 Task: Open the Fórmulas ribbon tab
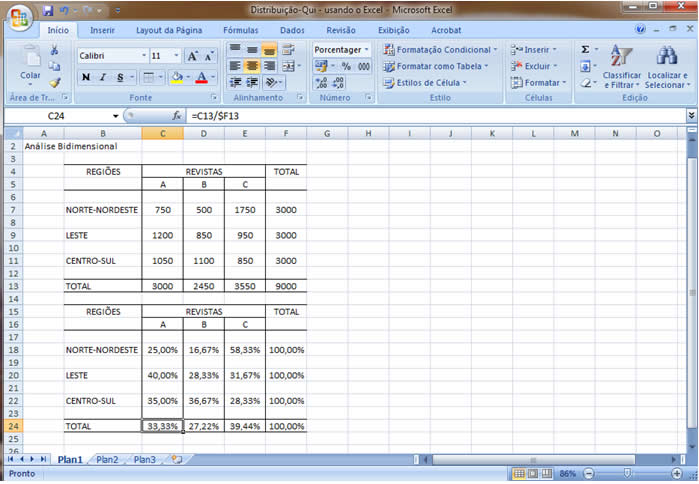(x=240, y=31)
